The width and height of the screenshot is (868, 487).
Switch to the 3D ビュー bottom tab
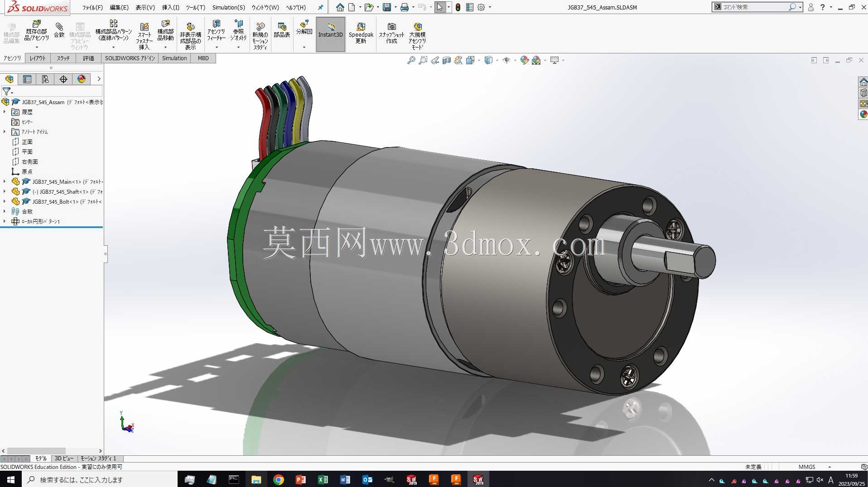click(64, 458)
